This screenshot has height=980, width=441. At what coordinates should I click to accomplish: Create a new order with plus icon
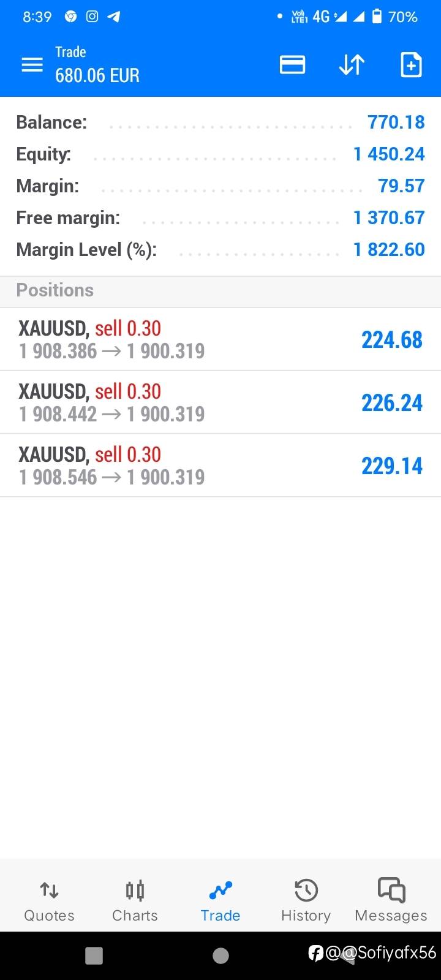(411, 64)
